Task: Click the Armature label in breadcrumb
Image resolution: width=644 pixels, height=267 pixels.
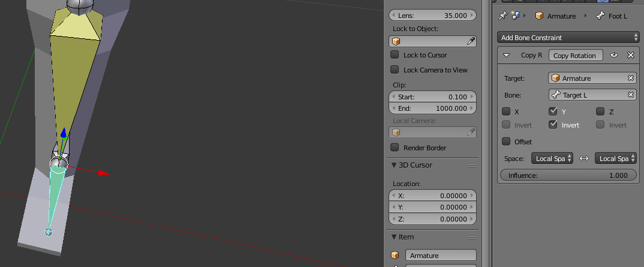Action: [561, 16]
